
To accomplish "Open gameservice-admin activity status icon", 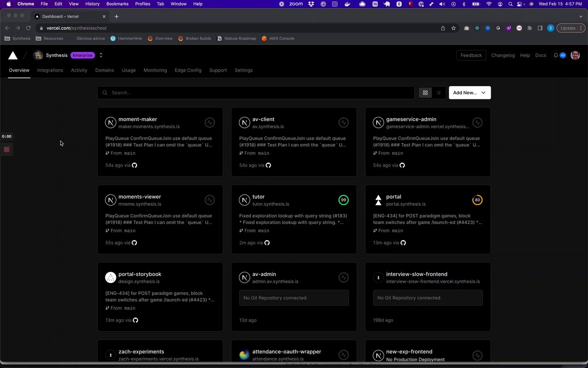I will 478,122.
